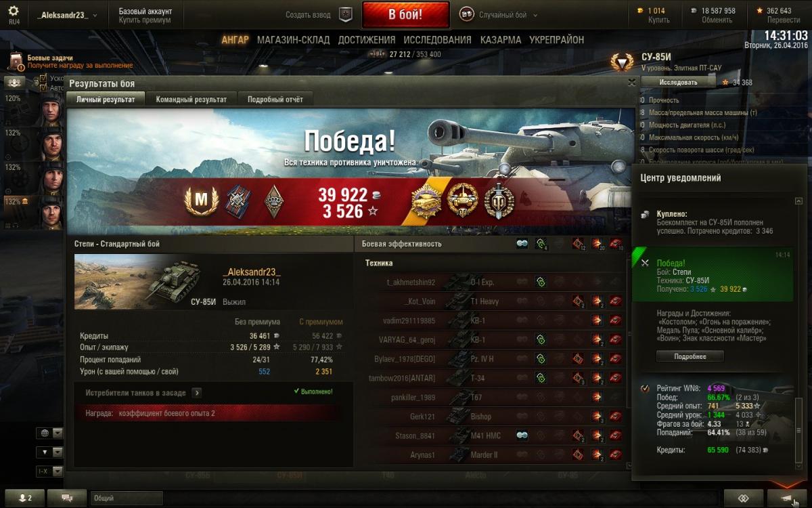The height and width of the screenshot is (508, 812).
Task: Click the red В бой! button
Action: [x=405, y=14]
